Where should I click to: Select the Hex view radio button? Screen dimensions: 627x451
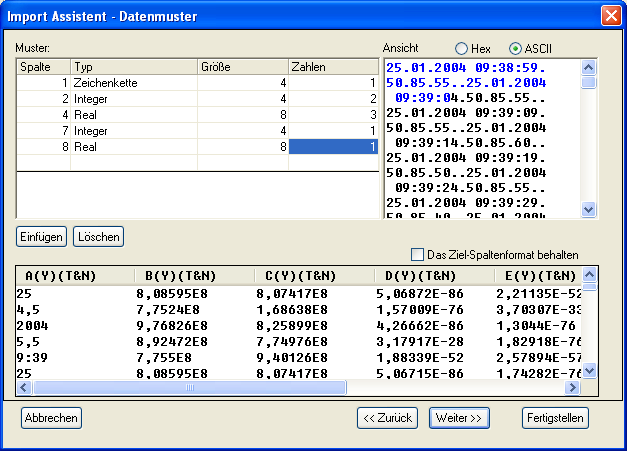click(461, 49)
